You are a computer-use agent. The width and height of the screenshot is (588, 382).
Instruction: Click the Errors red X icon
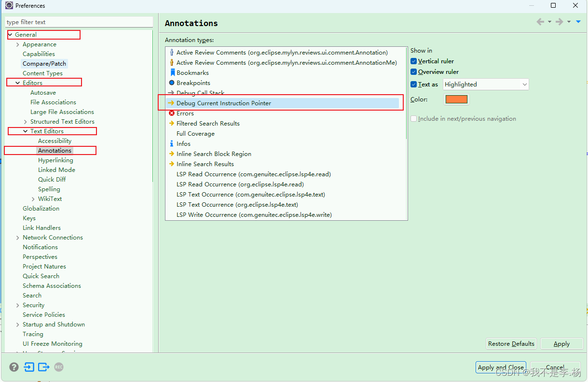point(172,113)
